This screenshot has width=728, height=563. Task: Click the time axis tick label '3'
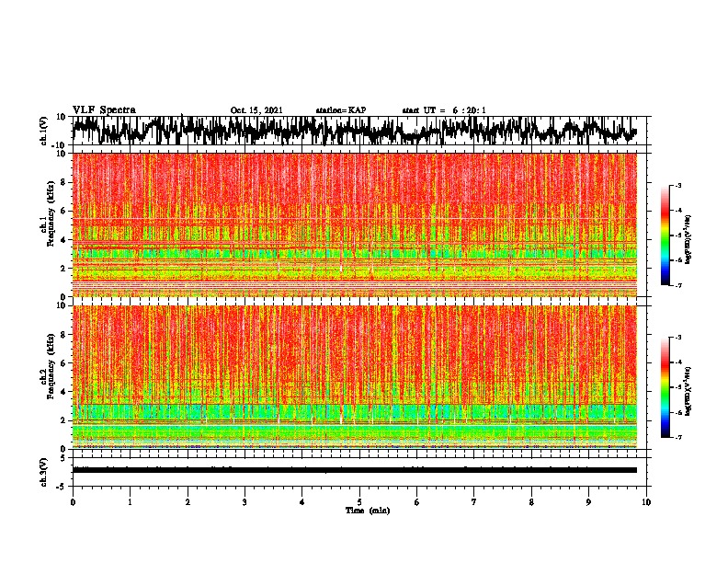click(x=245, y=502)
